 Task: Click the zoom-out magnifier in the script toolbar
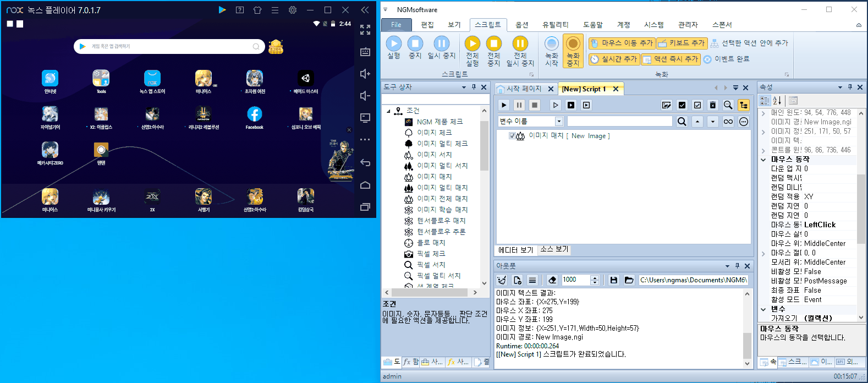(x=728, y=105)
